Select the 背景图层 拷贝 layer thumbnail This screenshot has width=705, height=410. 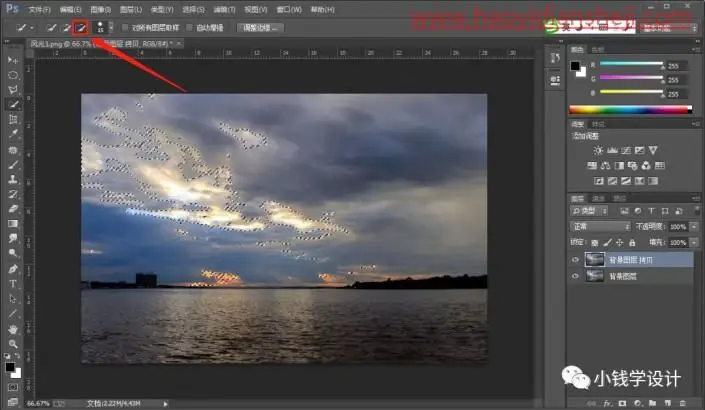(594, 260)
